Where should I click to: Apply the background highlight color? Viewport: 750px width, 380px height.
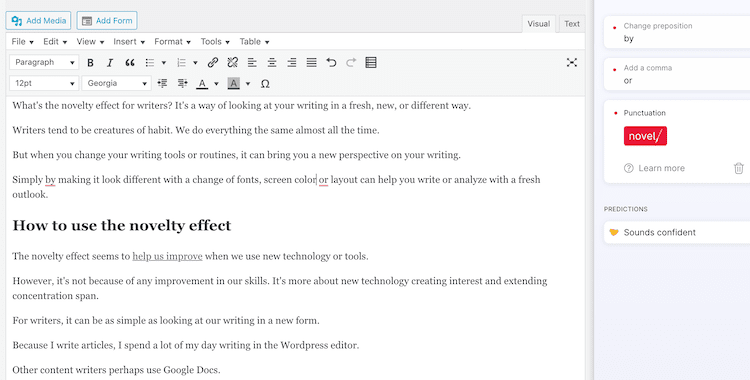[233, 84]
